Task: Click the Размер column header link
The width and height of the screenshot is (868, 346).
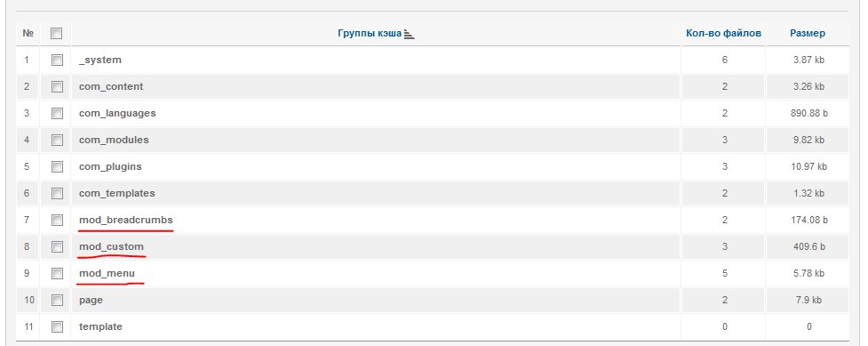Action: [807, 33]
